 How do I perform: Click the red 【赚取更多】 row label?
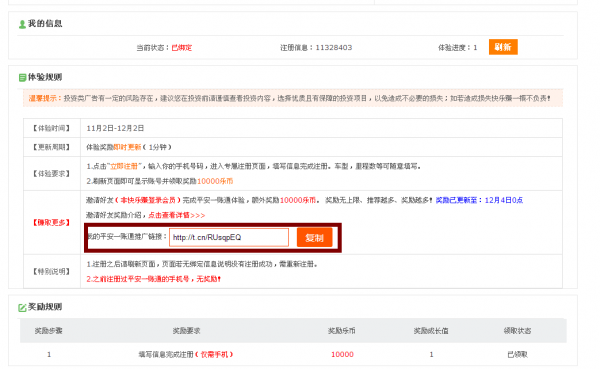(52, 222)
